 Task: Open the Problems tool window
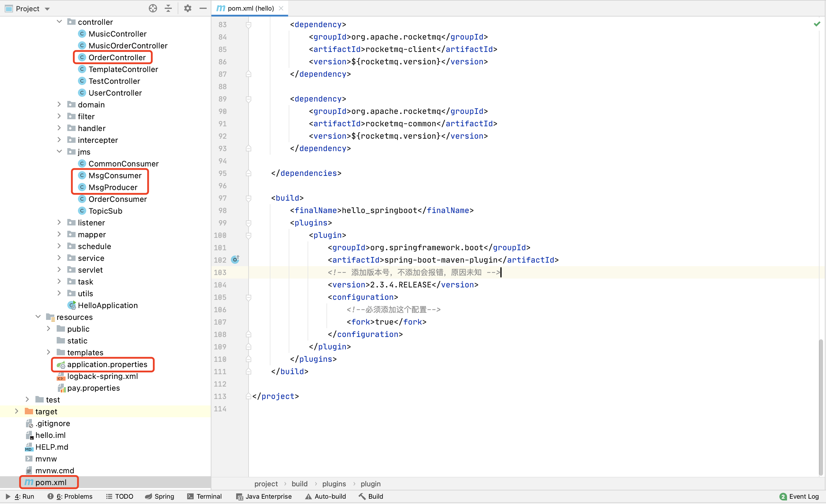click(x=70, y=496)
